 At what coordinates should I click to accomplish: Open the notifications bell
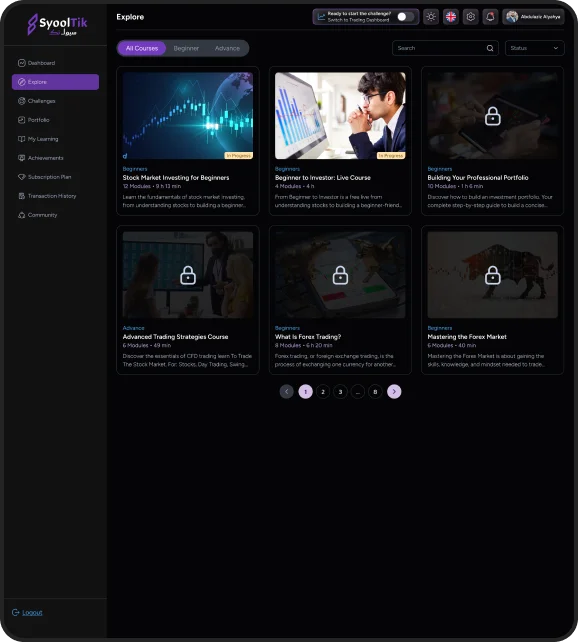490,17
